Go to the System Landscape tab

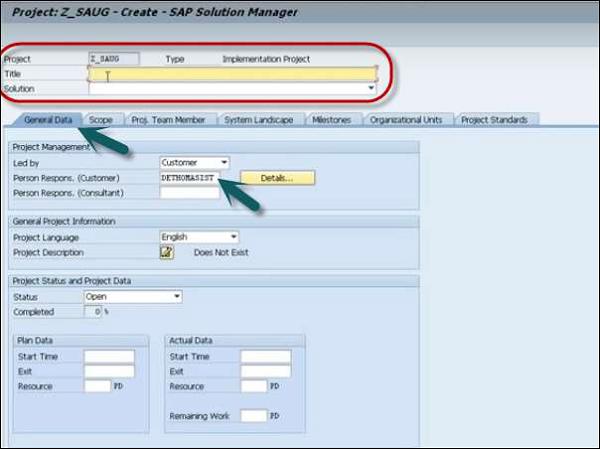click(x=259, y=120)
